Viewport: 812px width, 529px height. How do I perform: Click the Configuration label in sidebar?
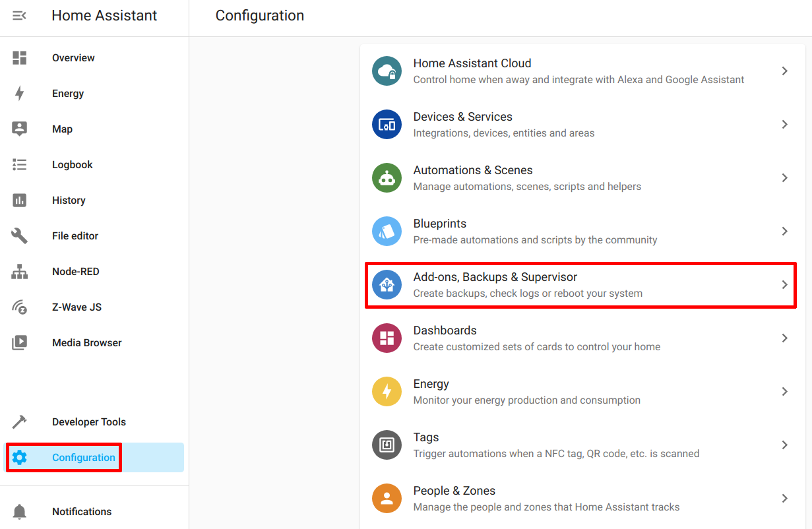[84, 458]
